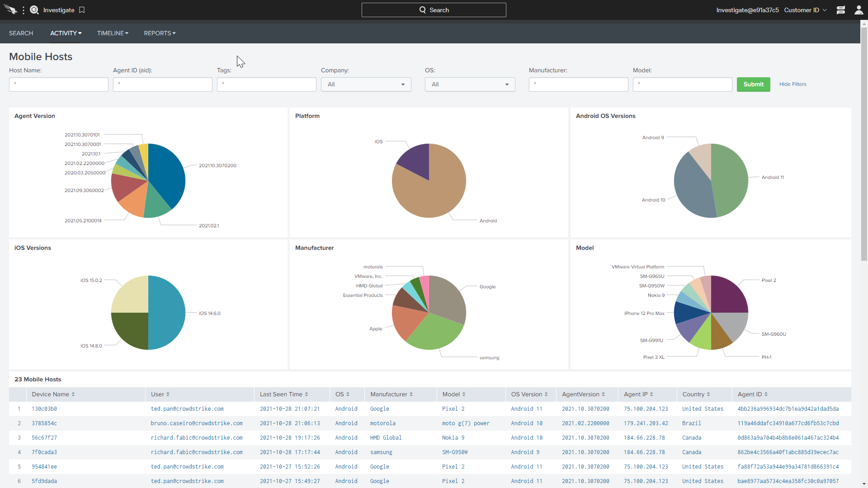Click device name 56c67f27
The image size is (868, 488).
pyautogui.click(x=44, y=438)
